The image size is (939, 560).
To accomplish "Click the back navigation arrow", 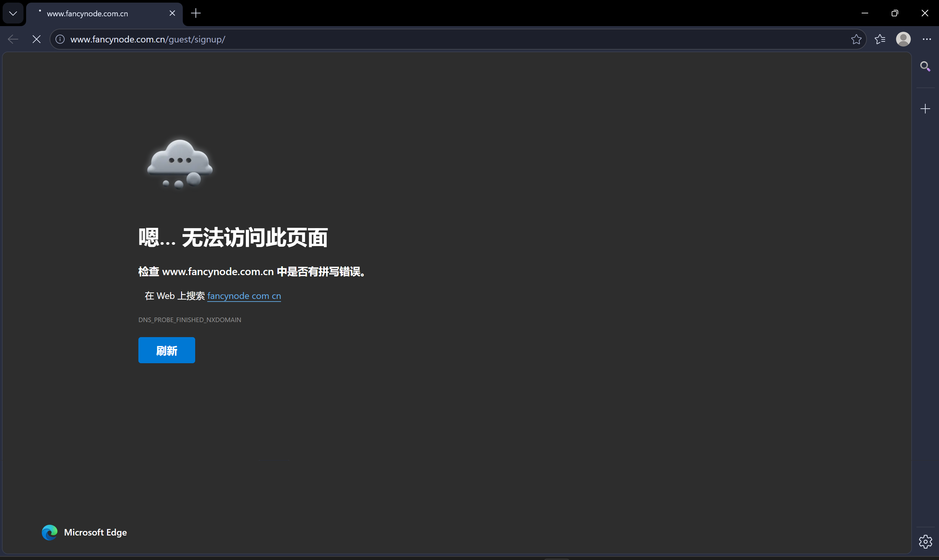I will (13, 39).
